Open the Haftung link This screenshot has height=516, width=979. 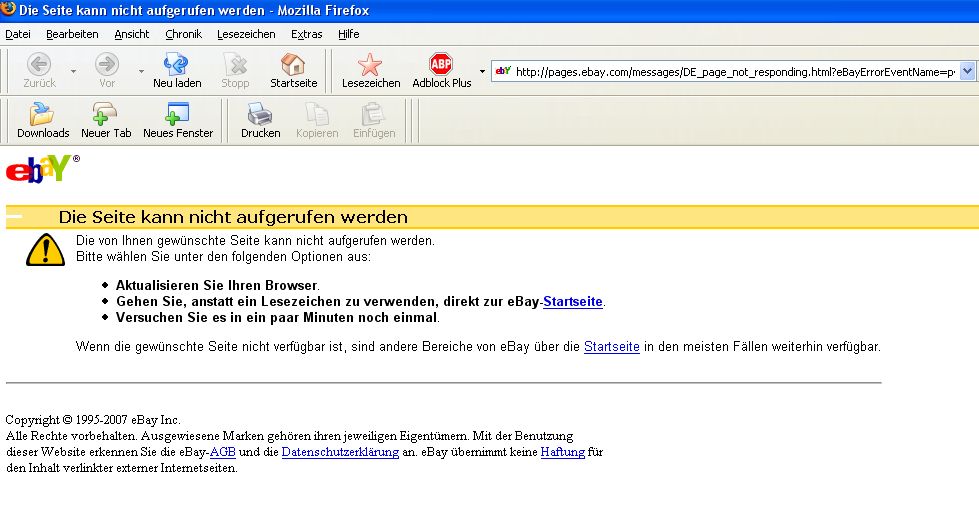click(563, 452)
